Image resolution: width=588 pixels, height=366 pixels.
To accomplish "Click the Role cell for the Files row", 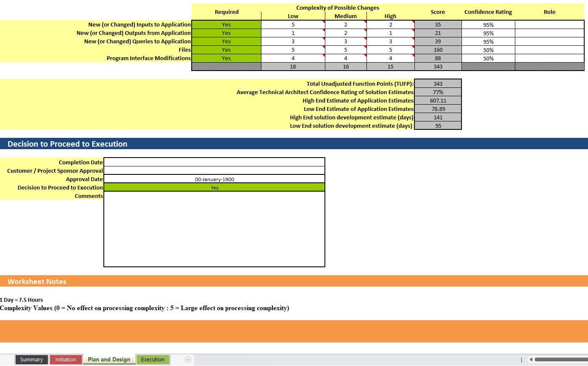I will pos(550,50).
